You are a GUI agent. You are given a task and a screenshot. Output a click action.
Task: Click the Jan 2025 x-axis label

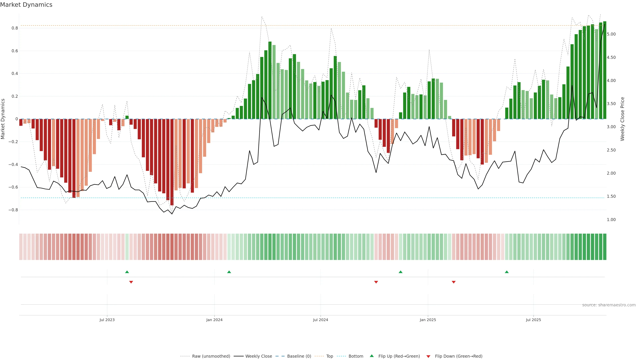tap(428, 320)
